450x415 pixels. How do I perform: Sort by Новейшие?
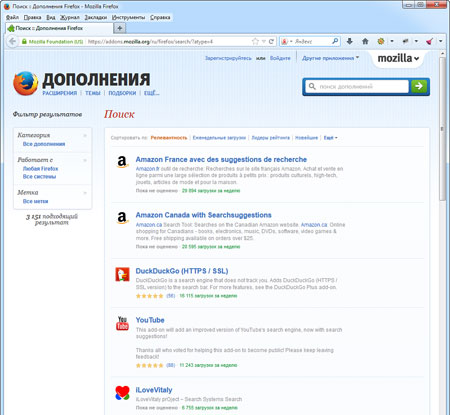(306, 138)
